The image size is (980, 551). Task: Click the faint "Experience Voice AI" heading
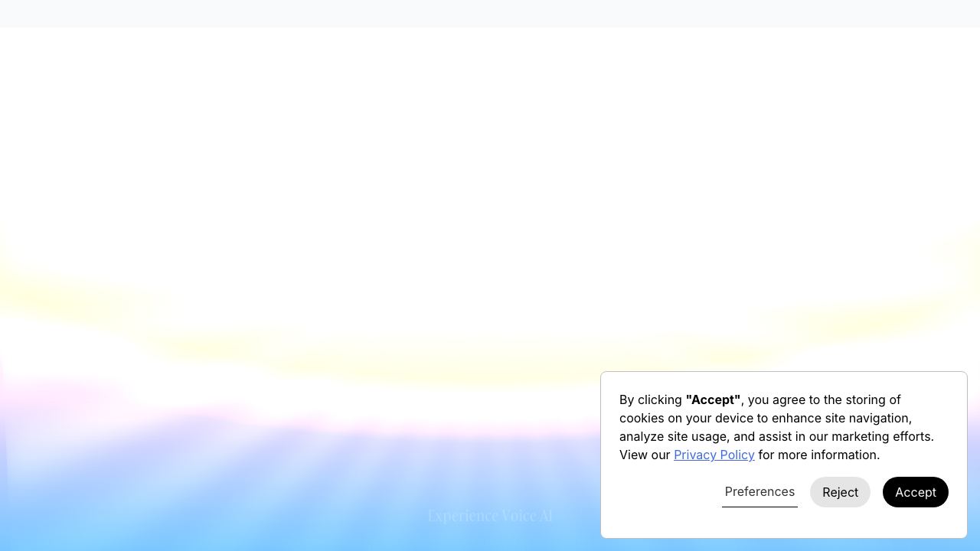(490, 516)
